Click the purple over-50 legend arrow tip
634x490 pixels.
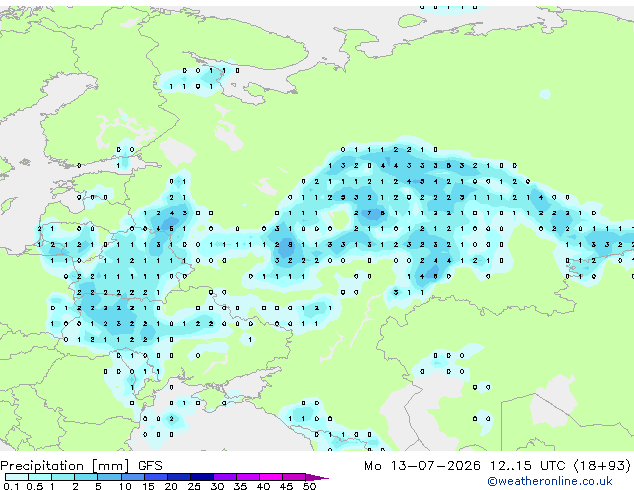coord(317,477)
